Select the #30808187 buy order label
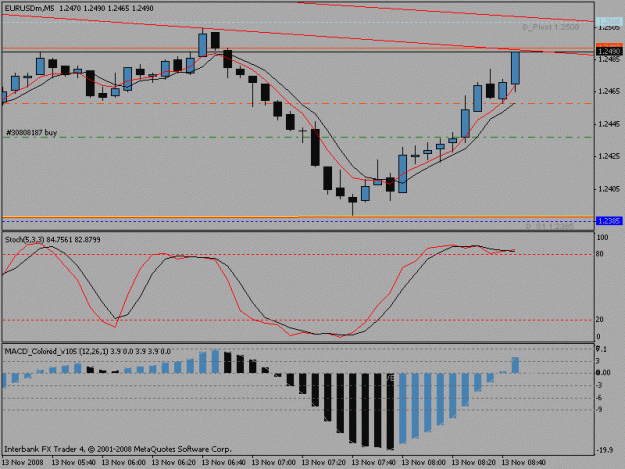 [x=32, y=133]
